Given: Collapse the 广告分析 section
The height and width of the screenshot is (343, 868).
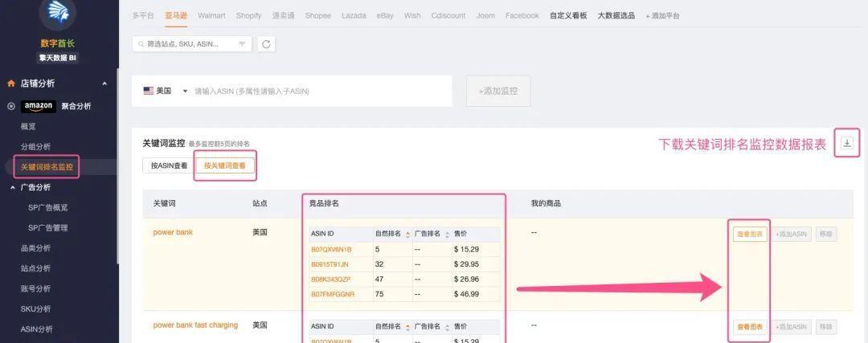Looking at the screenshot, I should pos(12,187).
